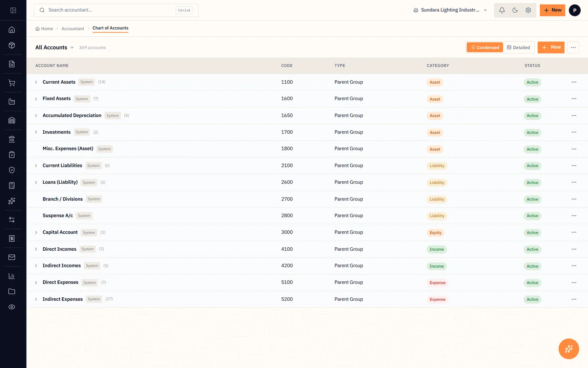Screen dimensions: 588x368
Task: Click New button beside Detailed toggle
Action: [x=551, y=47]
